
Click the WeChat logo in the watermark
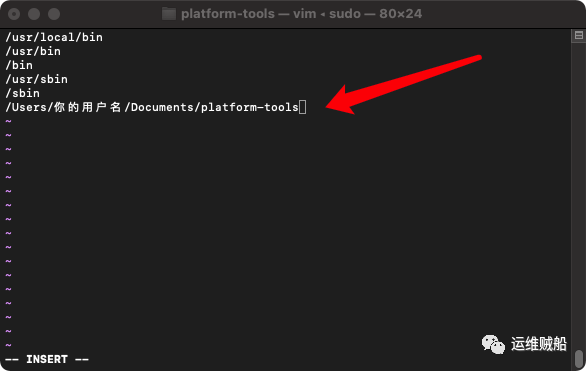493,344
